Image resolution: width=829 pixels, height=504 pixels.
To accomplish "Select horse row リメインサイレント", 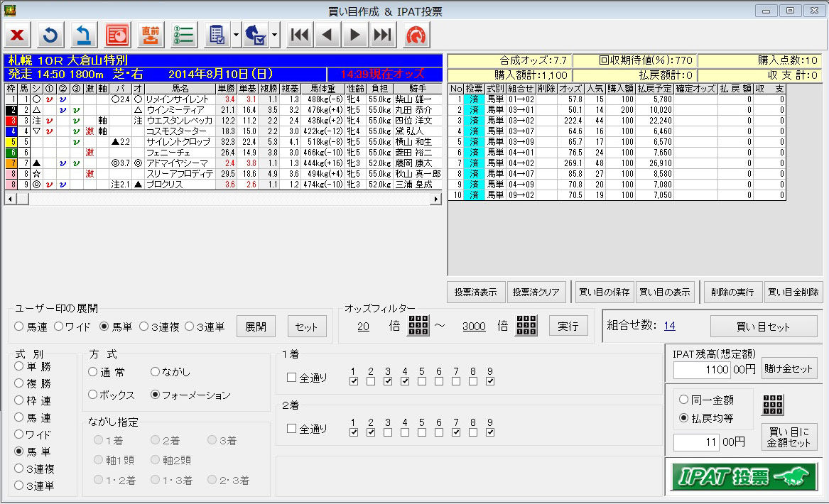I will pos(222,99).
